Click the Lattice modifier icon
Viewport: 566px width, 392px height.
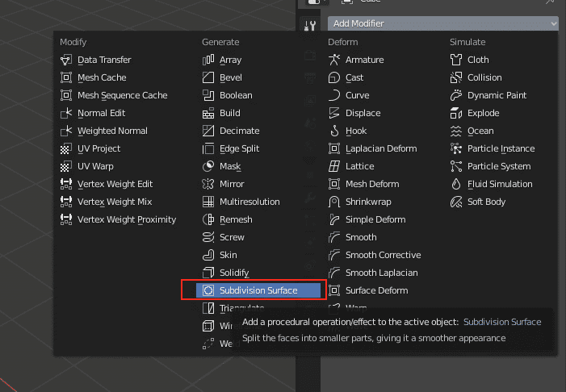click(334, 166)
